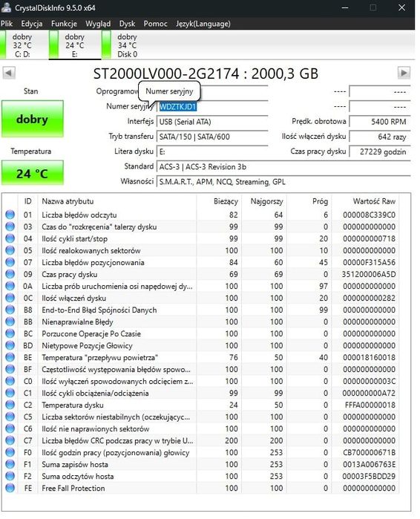Click status orb for 07 błędów pozycjonowania row
The image size is (420, 519).
coord(10,263)
